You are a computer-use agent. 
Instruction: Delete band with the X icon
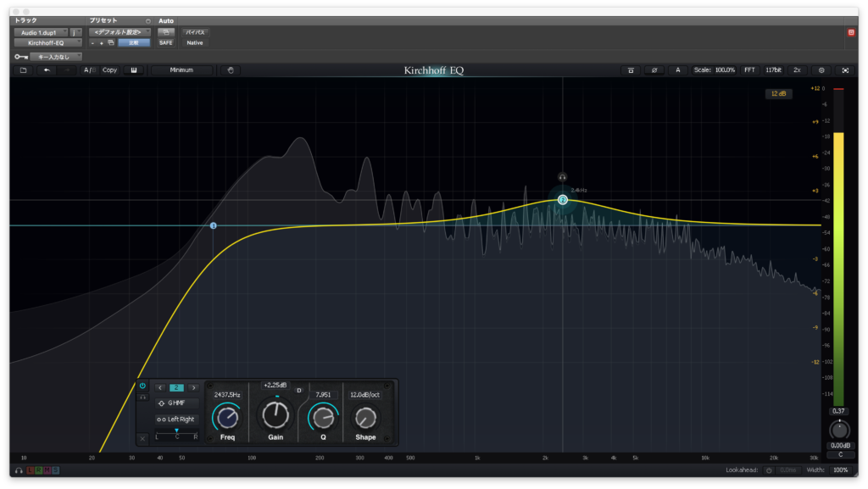(142, 439)
